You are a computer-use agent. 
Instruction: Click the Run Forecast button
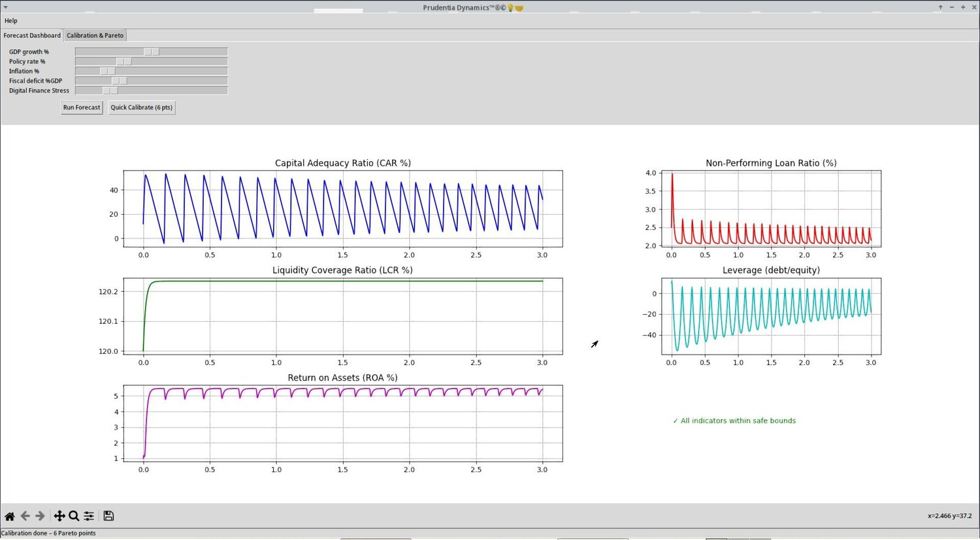[x=82, y=108]
